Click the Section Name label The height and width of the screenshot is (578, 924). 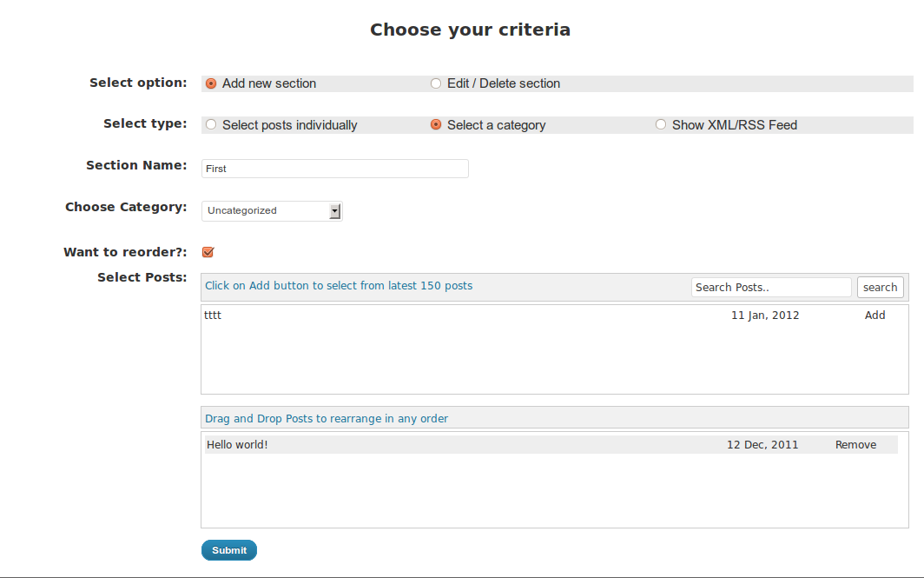(x=136, y=165)
